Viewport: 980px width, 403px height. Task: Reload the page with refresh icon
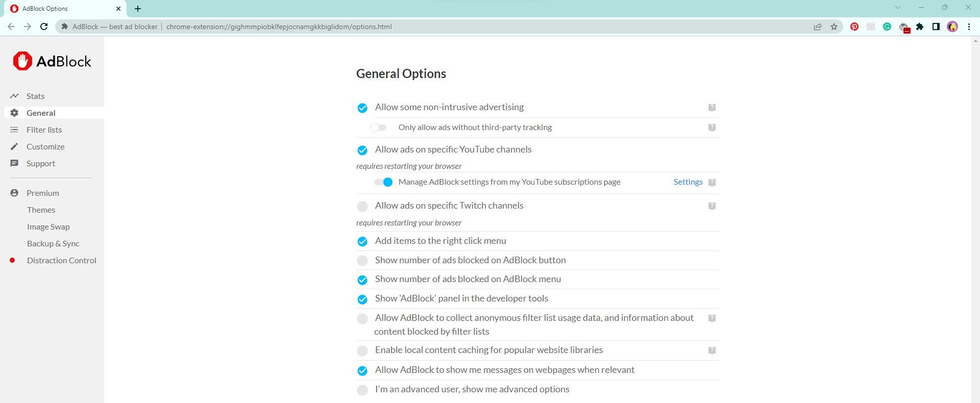[44, 27]
